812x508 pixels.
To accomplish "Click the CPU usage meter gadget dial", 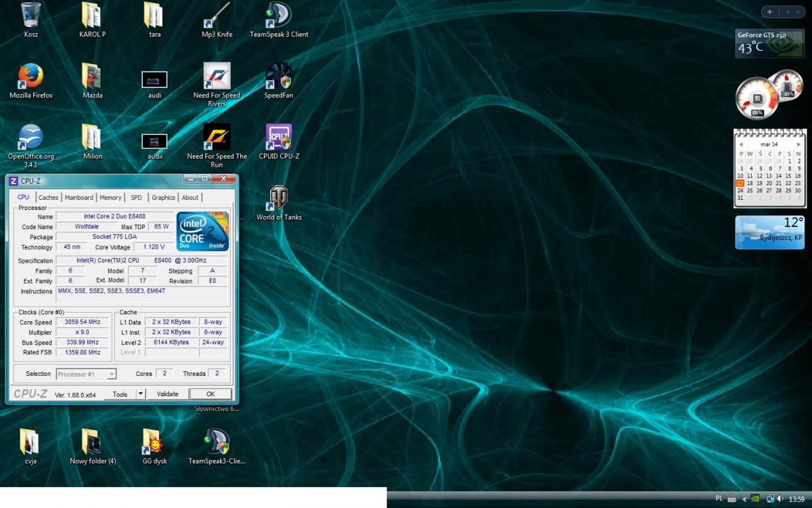I will click(x=757, y=99).
